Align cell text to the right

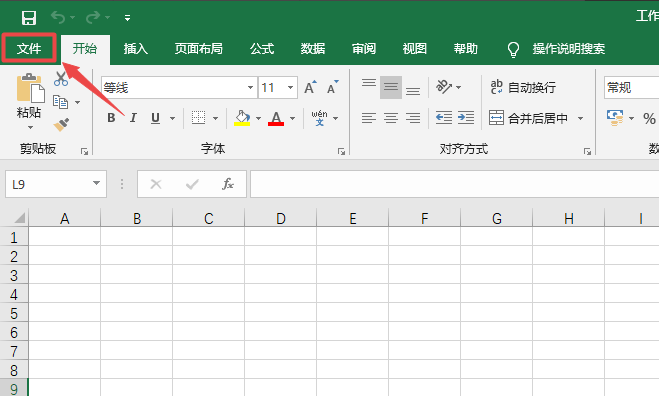[x=413, y=118]
